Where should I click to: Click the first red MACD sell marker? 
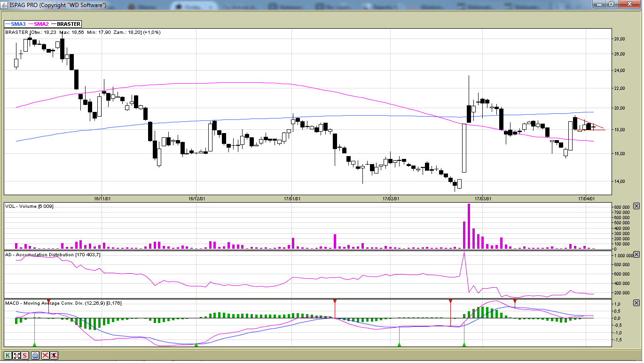48,301
